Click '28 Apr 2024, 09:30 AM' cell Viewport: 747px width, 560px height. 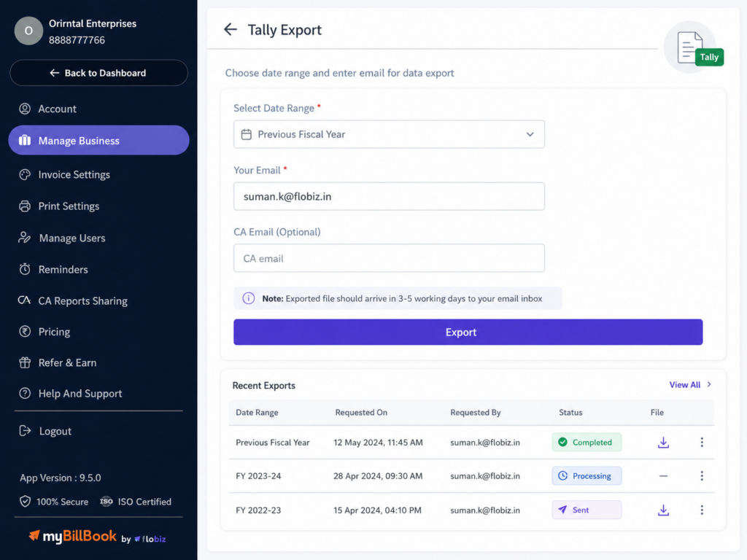pyautogui.click(x=378, y=475)
